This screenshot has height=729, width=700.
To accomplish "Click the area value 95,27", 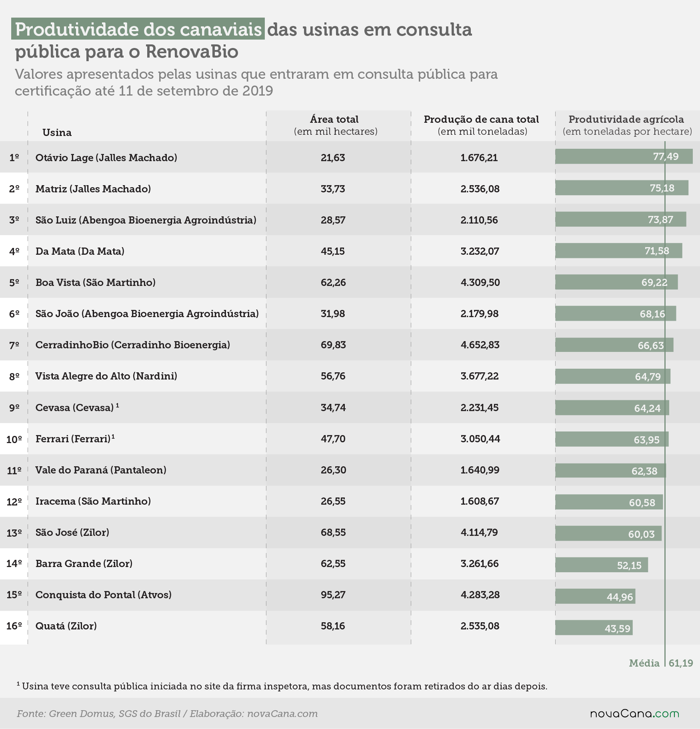I will (x=333, y=595).
